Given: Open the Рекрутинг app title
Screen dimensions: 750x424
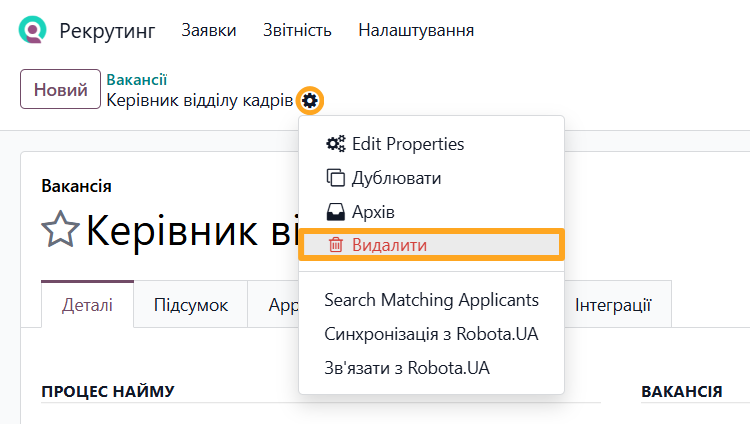Looking at the screenshot, I should 107,31.
